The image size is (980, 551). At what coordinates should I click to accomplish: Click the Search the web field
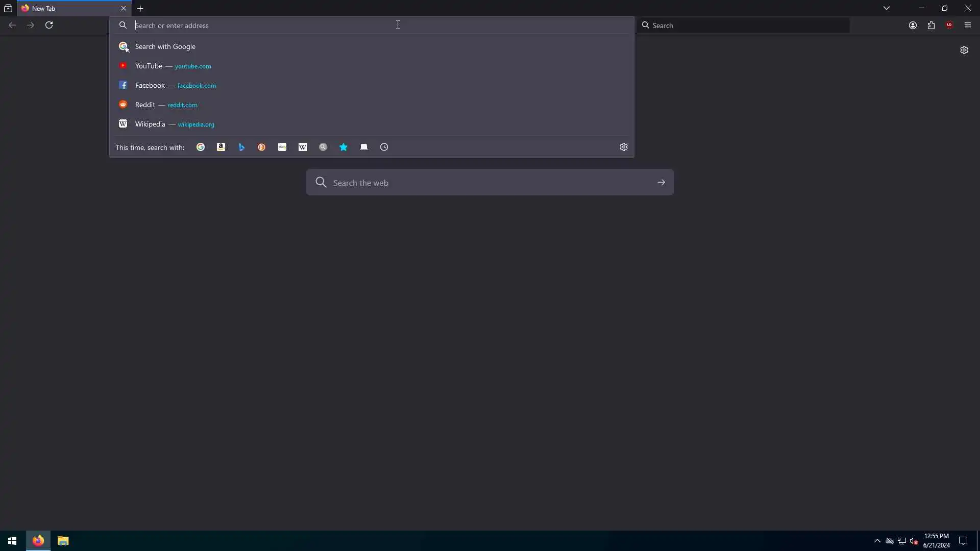pyautogui.click(x=489, y=183)
